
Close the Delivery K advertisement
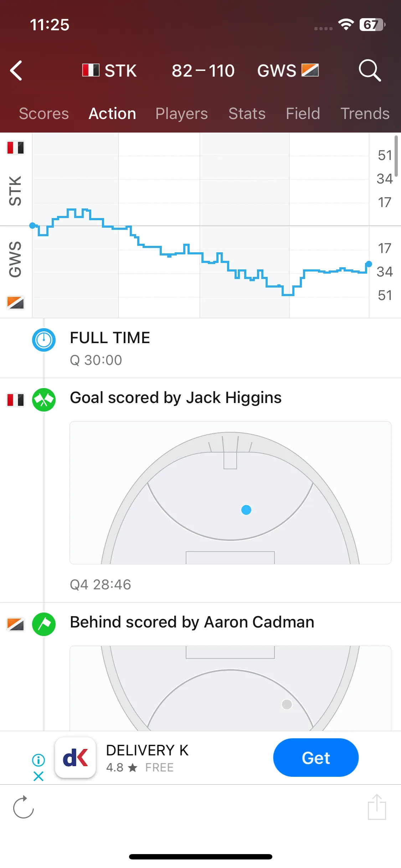[x=38, y=776]
